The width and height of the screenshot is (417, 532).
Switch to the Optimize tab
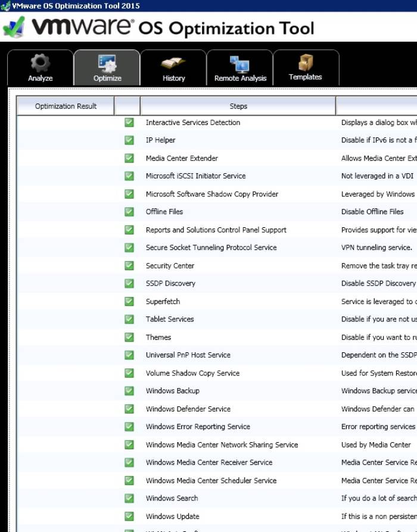[107, 67]
